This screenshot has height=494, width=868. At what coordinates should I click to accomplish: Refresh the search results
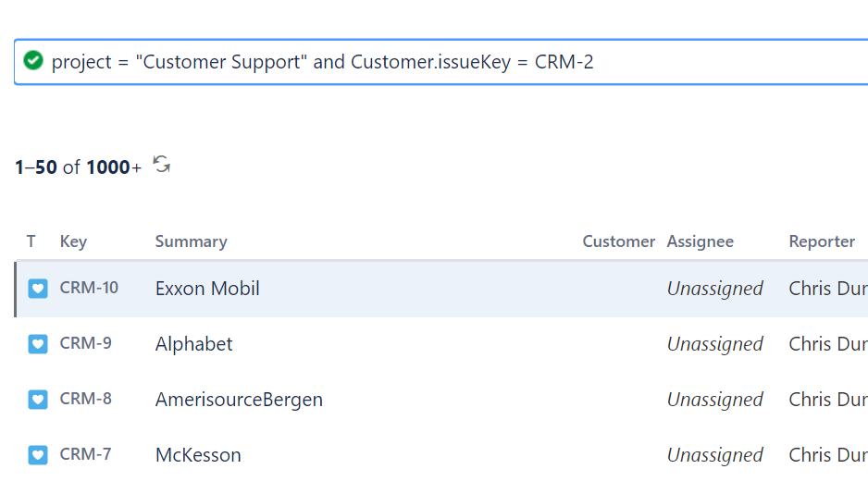click(x=162, y=166)
